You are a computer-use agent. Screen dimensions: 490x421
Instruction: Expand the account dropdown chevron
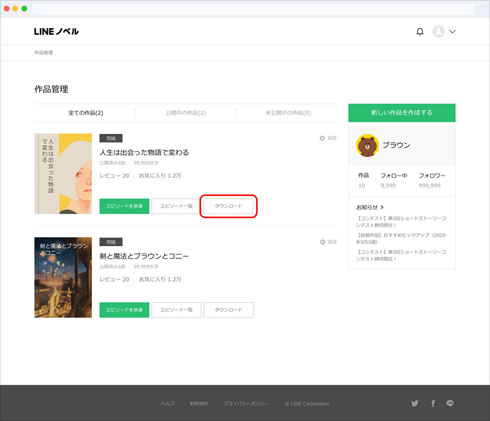[452, 32]
